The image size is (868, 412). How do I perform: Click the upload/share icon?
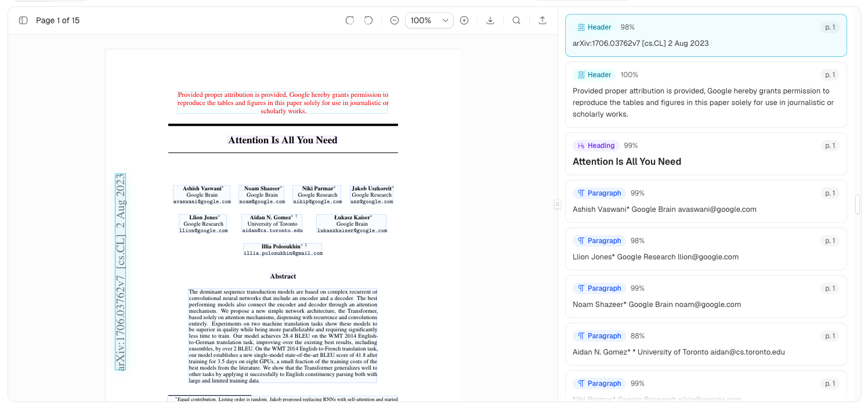click(542, 20)
